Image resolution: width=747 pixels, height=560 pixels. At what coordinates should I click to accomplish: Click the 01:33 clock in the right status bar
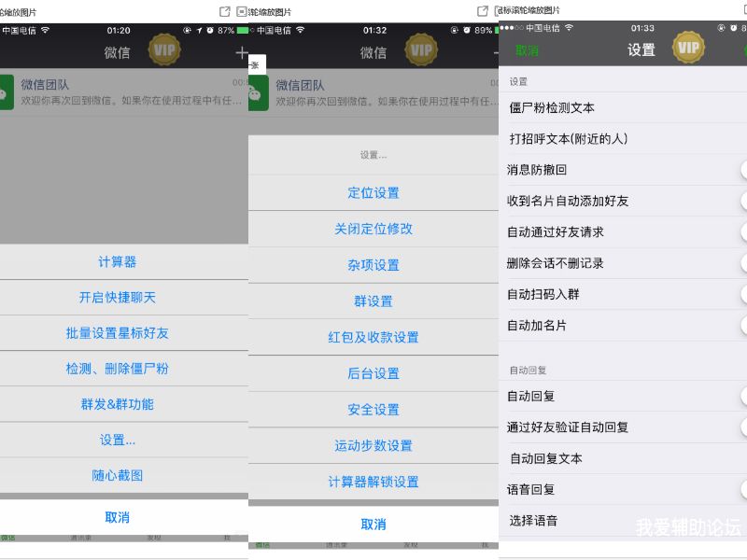642,28
